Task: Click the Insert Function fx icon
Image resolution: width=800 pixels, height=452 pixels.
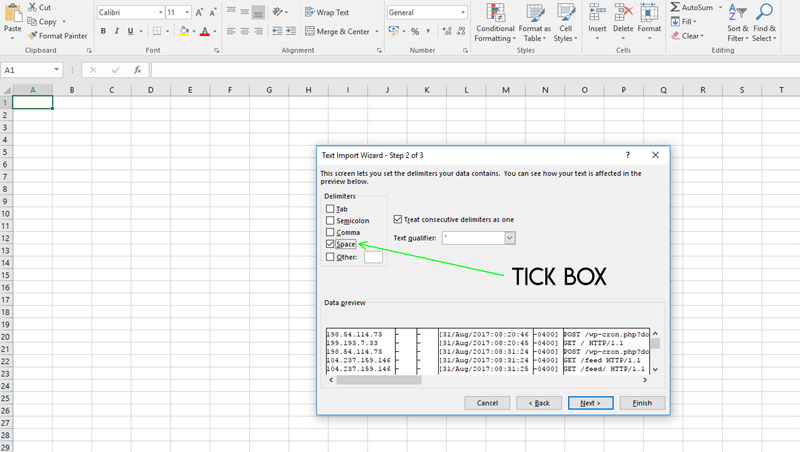Action: click(137, 70)
